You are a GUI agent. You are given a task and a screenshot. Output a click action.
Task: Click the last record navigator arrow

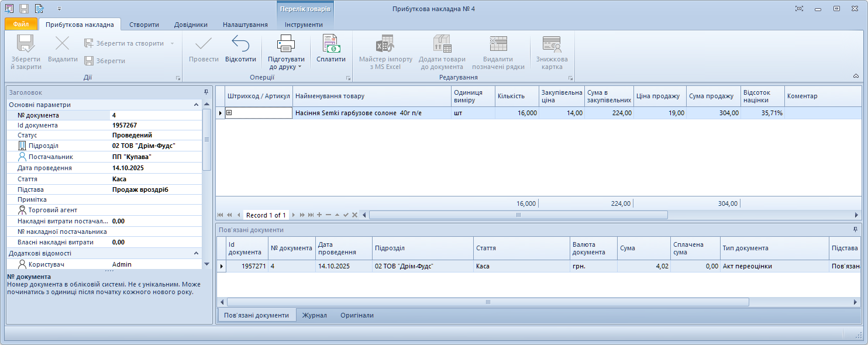pyautogui.click(x=311, y=215)
